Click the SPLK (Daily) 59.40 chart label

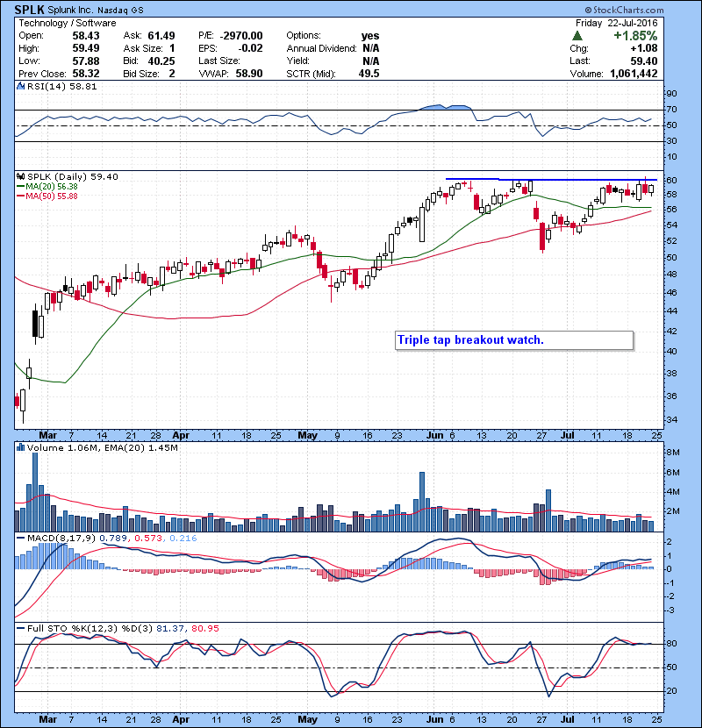pos(73,176)
